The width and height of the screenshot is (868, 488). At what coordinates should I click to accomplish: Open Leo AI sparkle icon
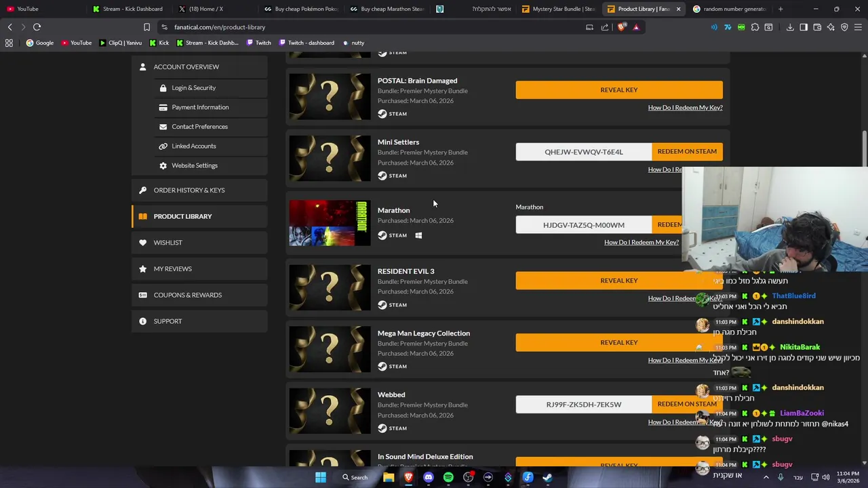831,27
